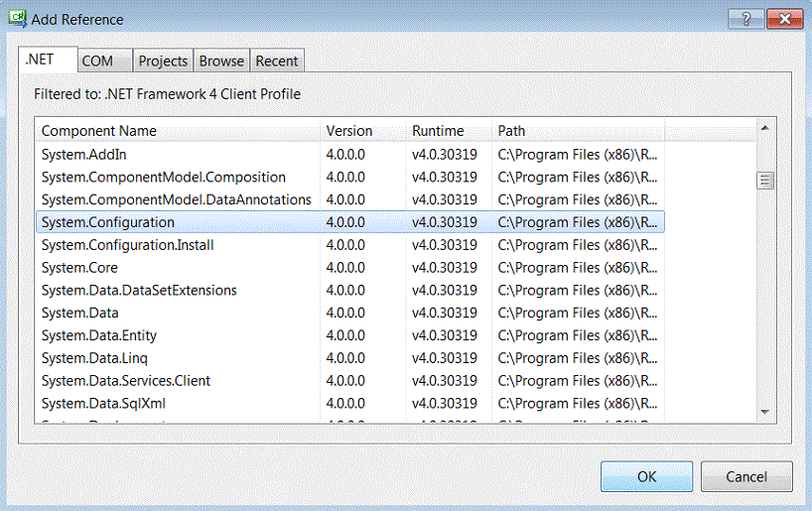Select System.AddIn in the list
This screenshot has height=511, width=812.
[x=350, y=154]
